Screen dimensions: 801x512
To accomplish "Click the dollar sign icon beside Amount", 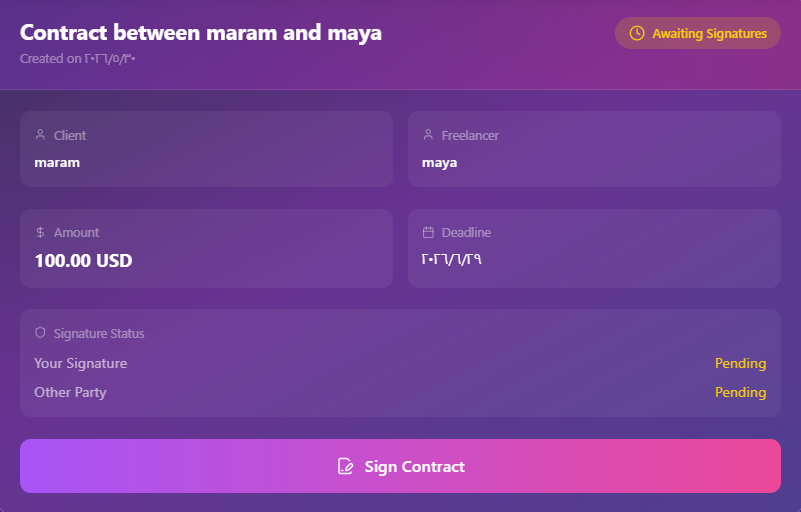I will click(x=40, y=232).
